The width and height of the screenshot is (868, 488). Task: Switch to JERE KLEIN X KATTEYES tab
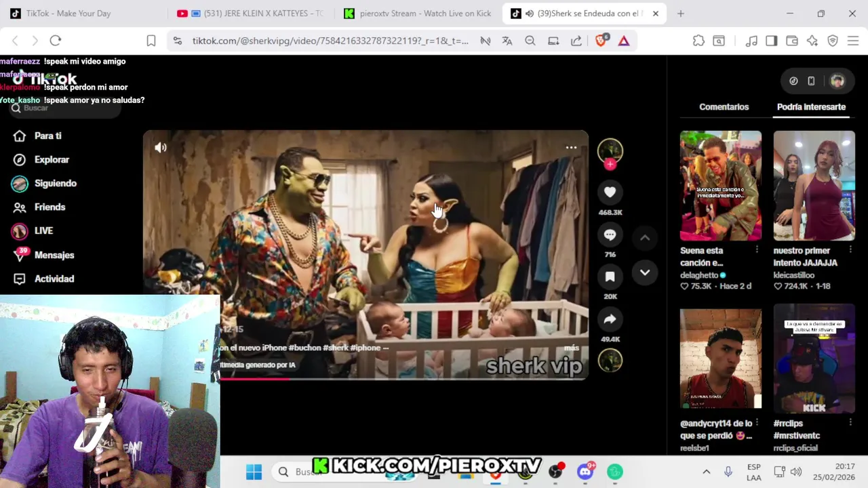point(251,14)
